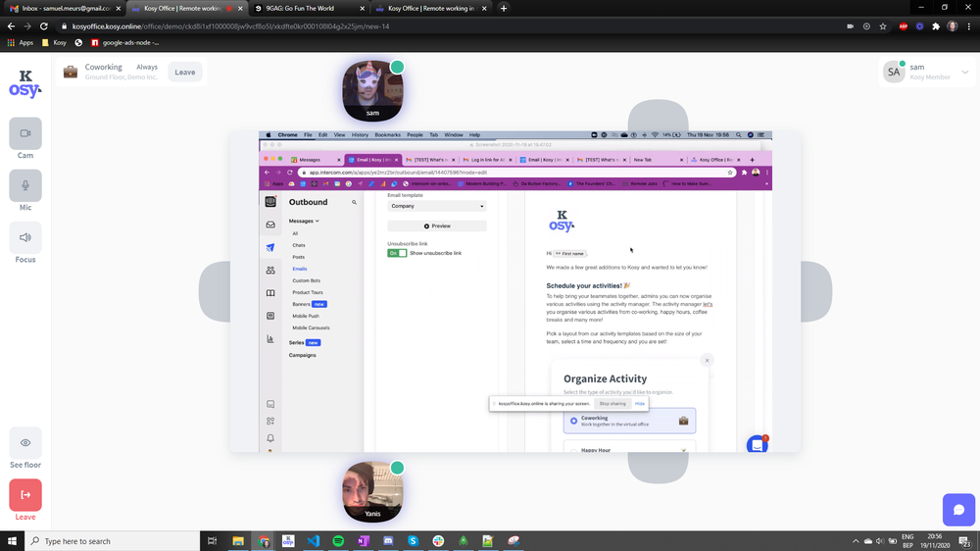980x551 pixels.
Task: Close the Organize Activity dialog
Action: [707, 360]
